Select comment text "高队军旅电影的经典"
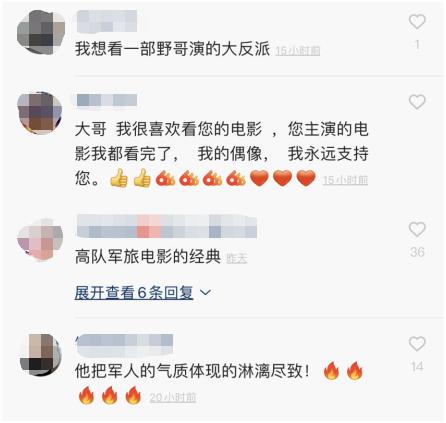The image size is (446, 423). coord(148,257)
